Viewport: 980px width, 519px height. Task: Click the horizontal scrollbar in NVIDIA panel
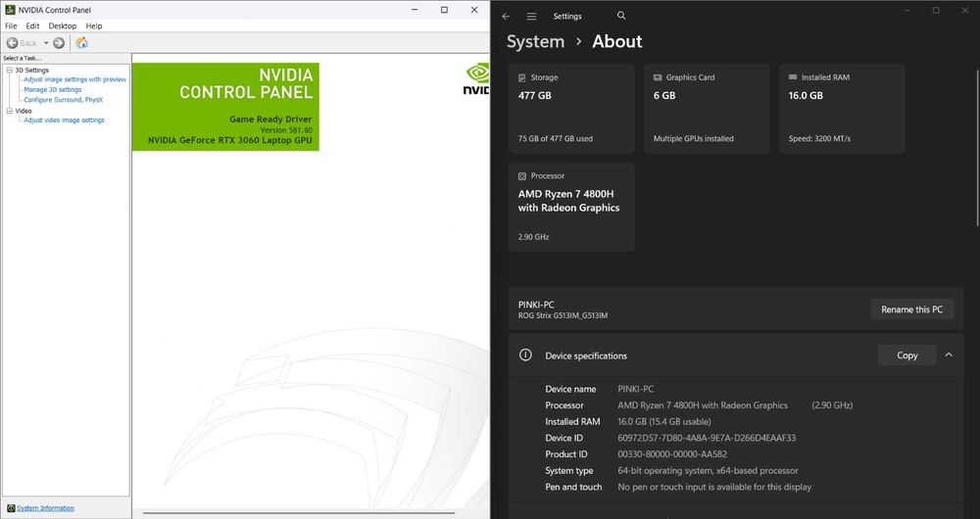299,513
